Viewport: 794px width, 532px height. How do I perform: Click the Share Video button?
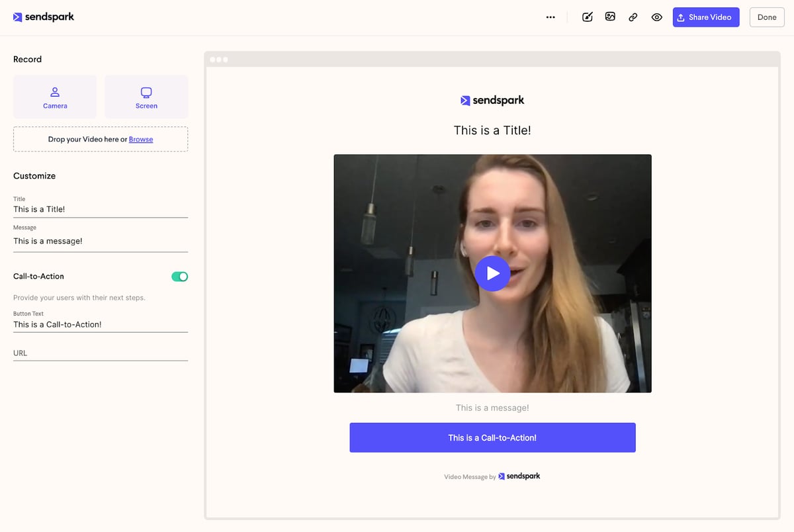(706, 17)
